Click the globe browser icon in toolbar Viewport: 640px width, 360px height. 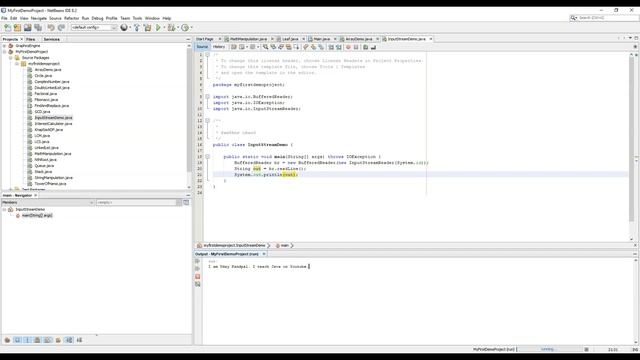pyautogui.click(x=124, y=27)
